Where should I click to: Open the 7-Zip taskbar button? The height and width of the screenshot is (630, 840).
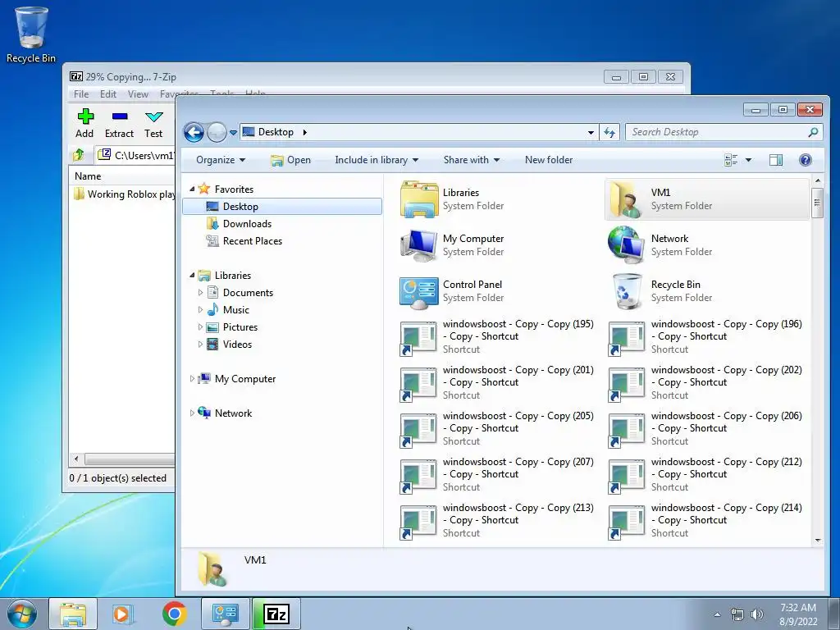pos(276,614)
